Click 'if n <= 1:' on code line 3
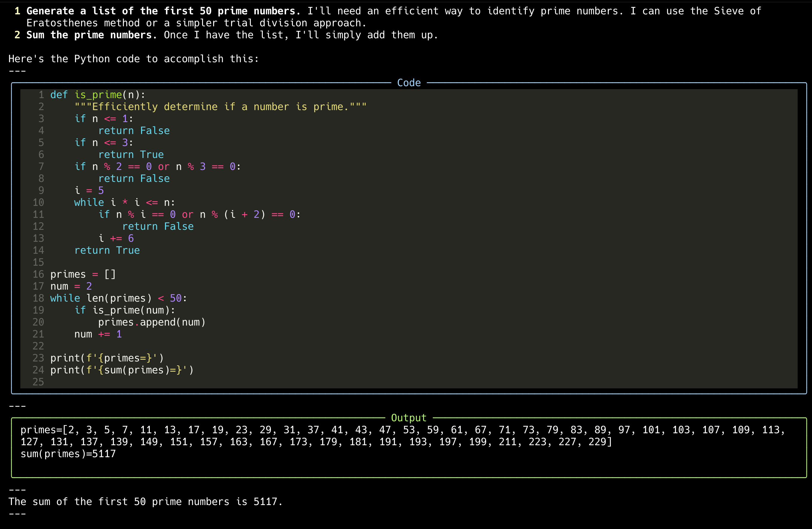 [x=104, y=118]
